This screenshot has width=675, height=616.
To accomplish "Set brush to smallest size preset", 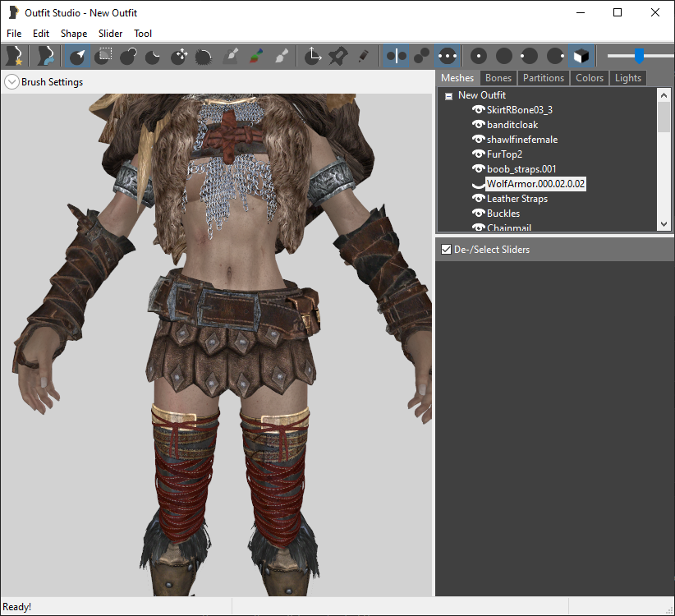I will 479,56.
